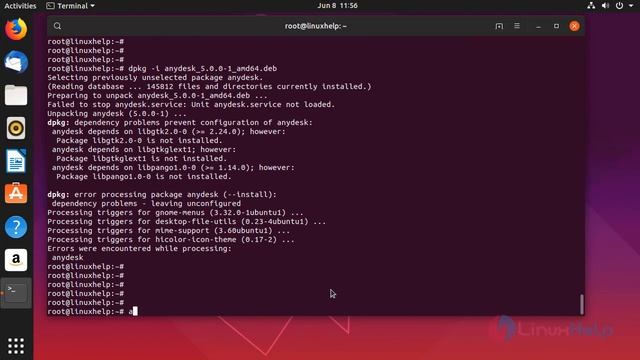Viewport: 640px width, 360px height.
Task: Open Rhythmbox music player icon
Action: click(x=16, y=128)
